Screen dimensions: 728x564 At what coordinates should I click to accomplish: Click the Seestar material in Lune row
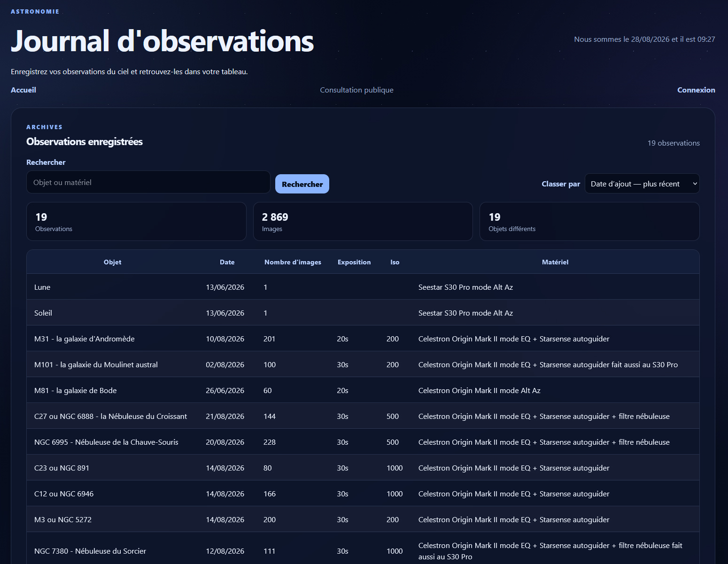click(x=465, y=287)
